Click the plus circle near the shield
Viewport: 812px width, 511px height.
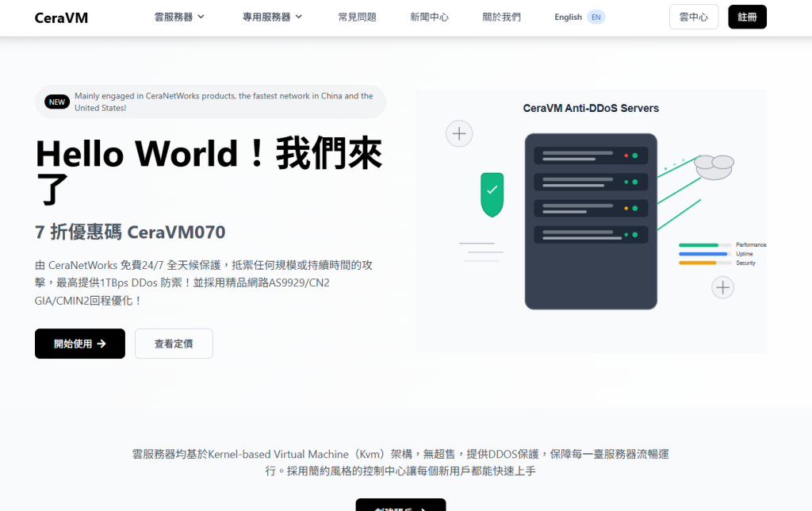point(459,134)
